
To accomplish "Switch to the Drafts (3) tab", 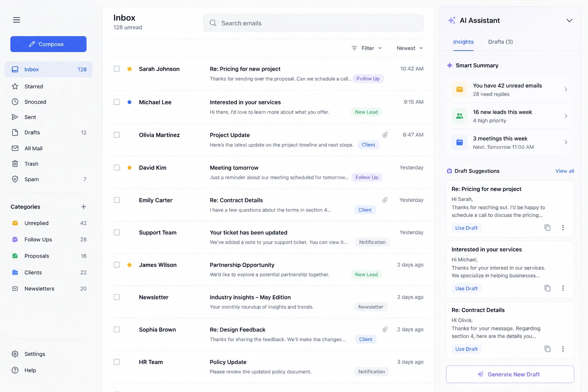I will 500,42.
